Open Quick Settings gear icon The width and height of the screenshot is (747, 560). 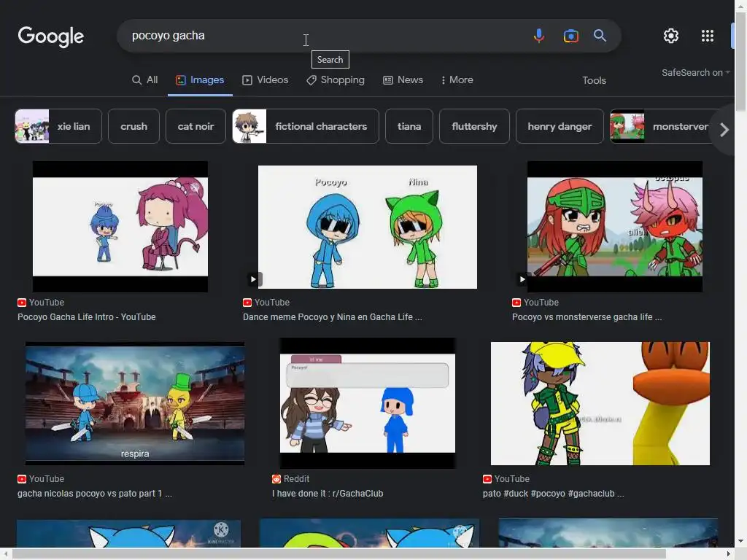(671, 36)
